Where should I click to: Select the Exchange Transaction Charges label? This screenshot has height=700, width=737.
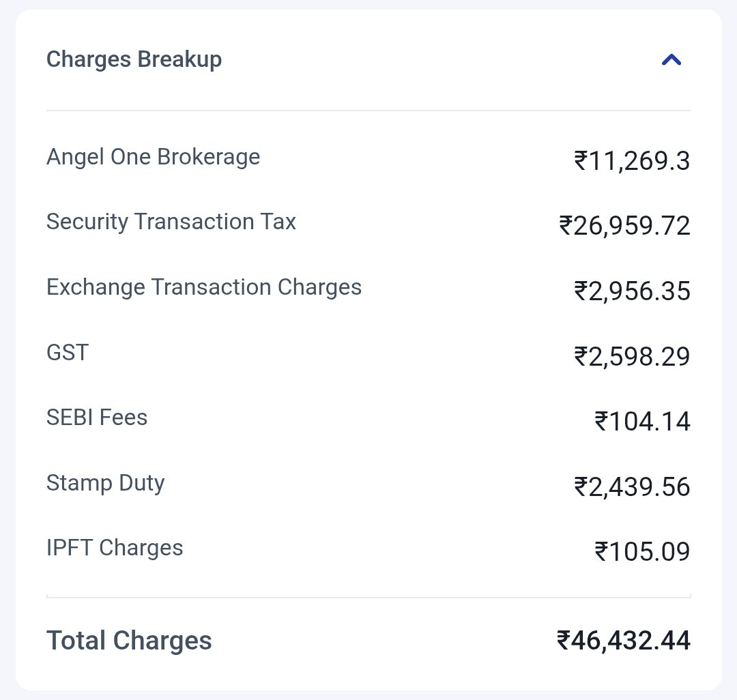(204, 287)
